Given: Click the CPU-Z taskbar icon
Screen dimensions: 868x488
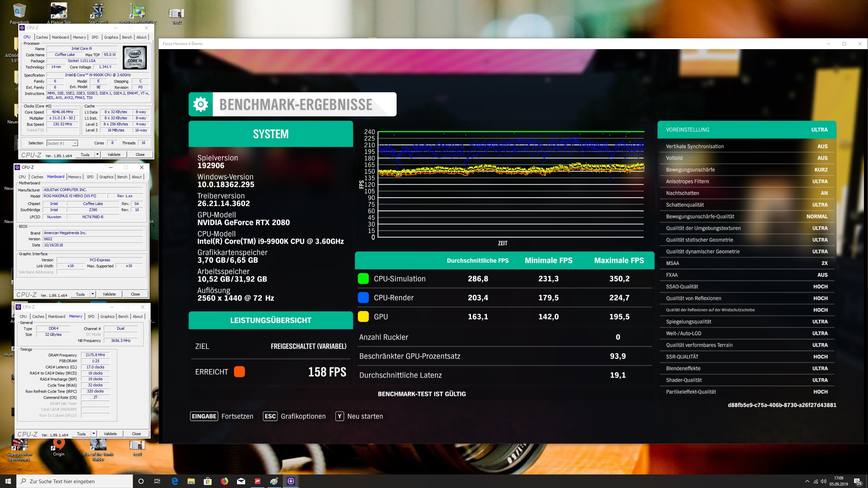Looking at the screenshot, I should 291,481.
